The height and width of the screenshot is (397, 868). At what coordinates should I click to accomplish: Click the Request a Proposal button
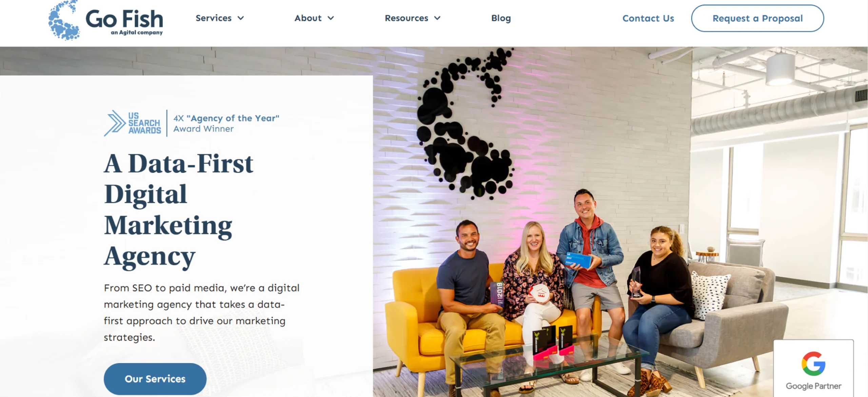(757, 18)
